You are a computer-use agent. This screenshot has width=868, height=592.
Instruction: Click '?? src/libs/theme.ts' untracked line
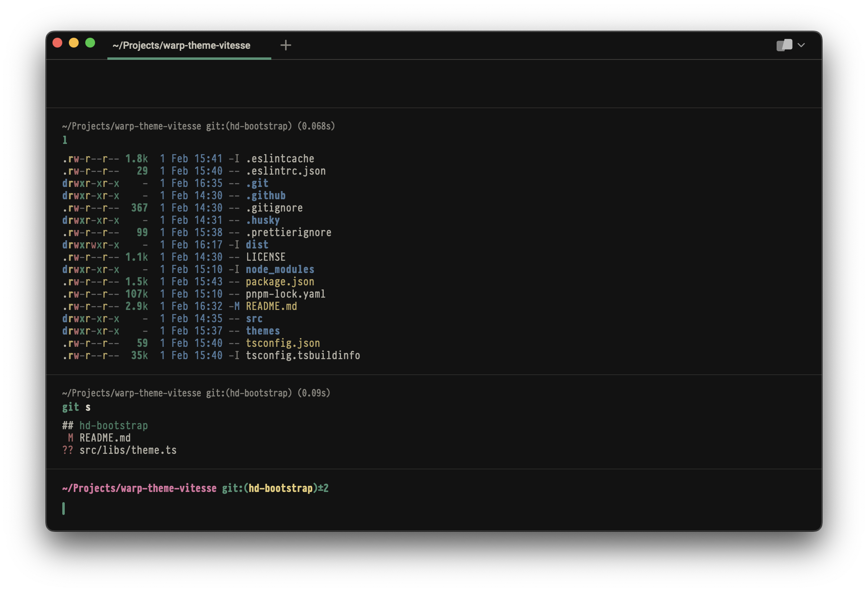(x=119, y=450)
